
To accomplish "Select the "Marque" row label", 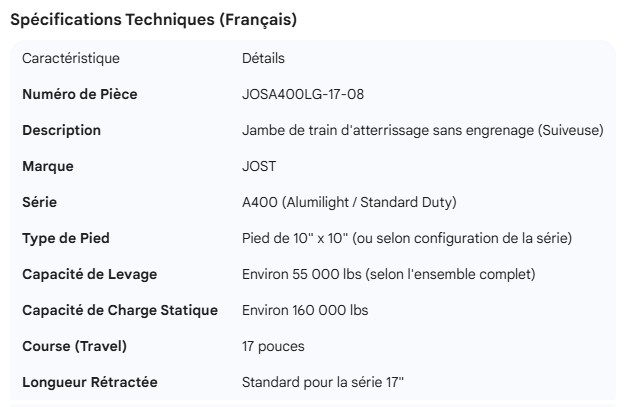I will (48, 167).
